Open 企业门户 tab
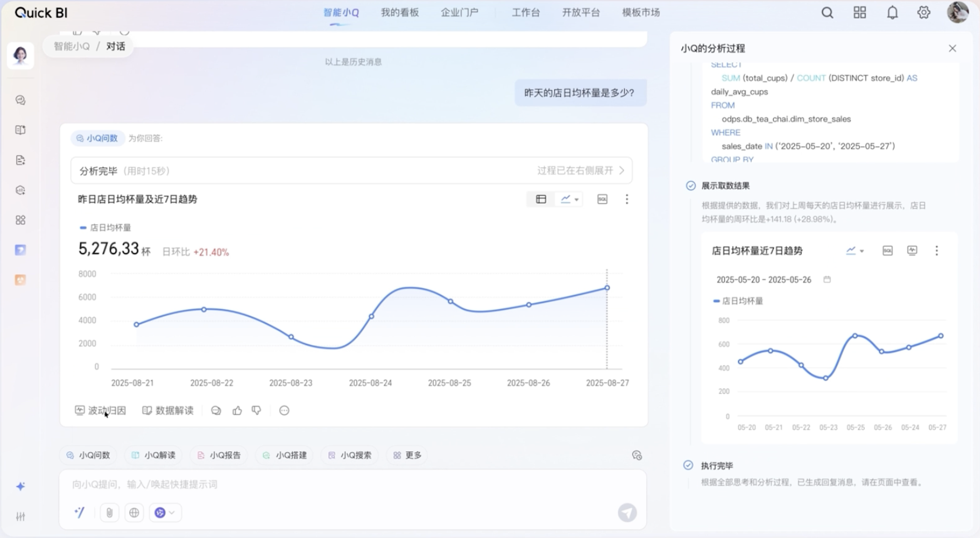Viewport: 980px width, 538px height. [x=459, y=13]
